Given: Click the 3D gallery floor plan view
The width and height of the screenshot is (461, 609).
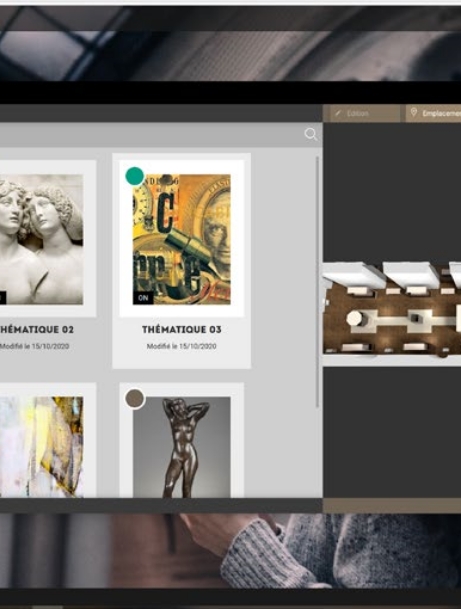Looking at the screenshot, I should (392, 314).
